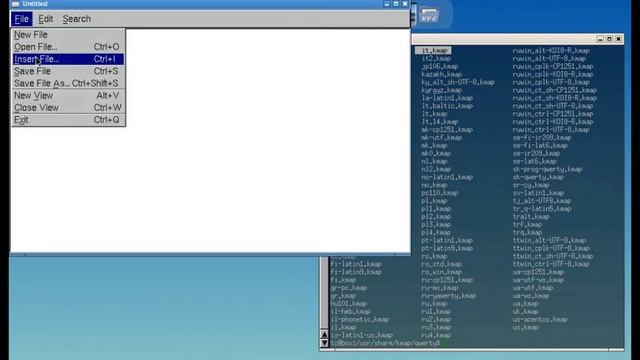Click no-latin1.kmap in the terminal

click(x=447, y=177)
